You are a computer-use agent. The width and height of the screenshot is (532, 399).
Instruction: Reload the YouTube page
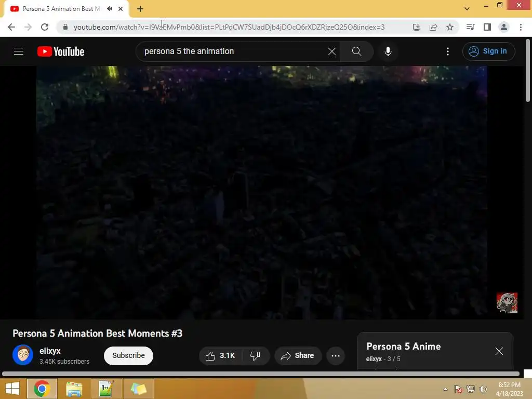coord(45,27)
